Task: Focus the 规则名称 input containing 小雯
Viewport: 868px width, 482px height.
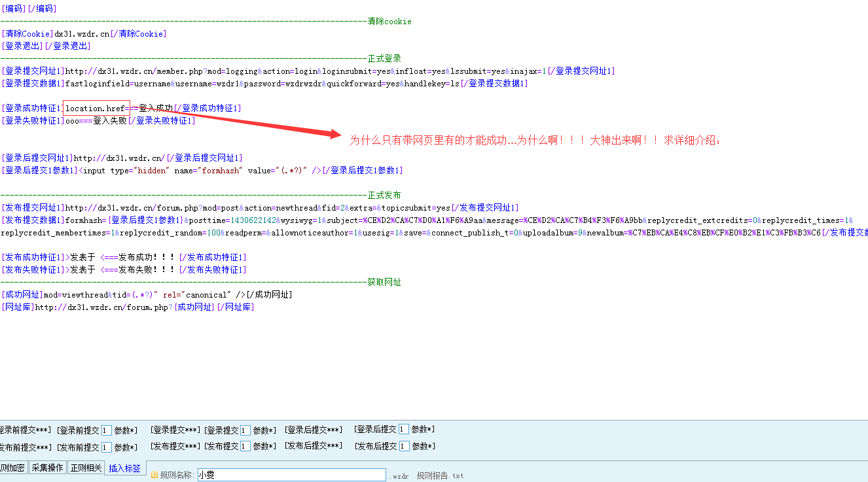Action: pos(291,475)
